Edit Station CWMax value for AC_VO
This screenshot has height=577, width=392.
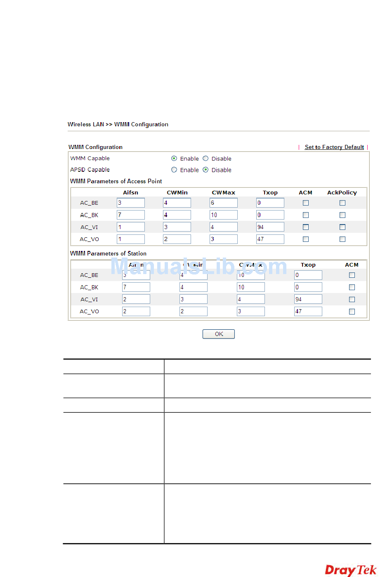(x=251, y=312)
